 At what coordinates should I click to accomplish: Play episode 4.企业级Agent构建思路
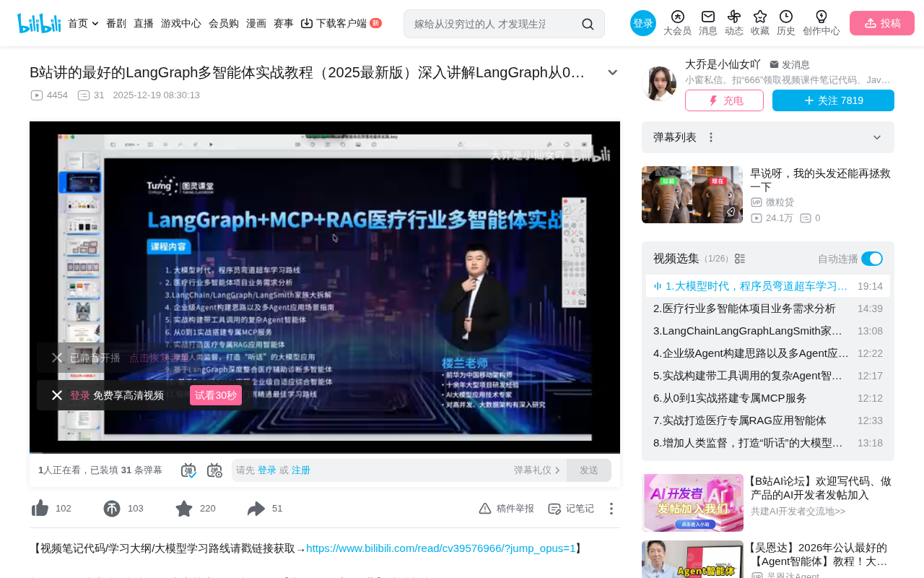click(x=768, y=353)
